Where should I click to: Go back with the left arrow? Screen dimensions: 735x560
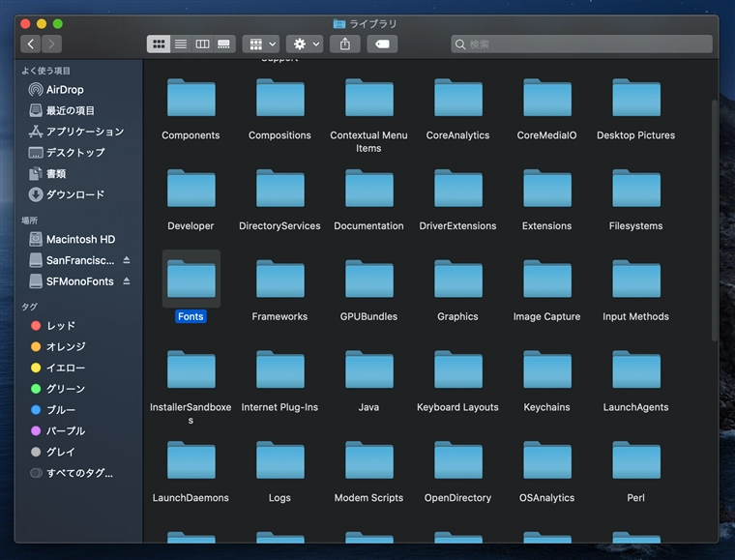coord(31,44)
